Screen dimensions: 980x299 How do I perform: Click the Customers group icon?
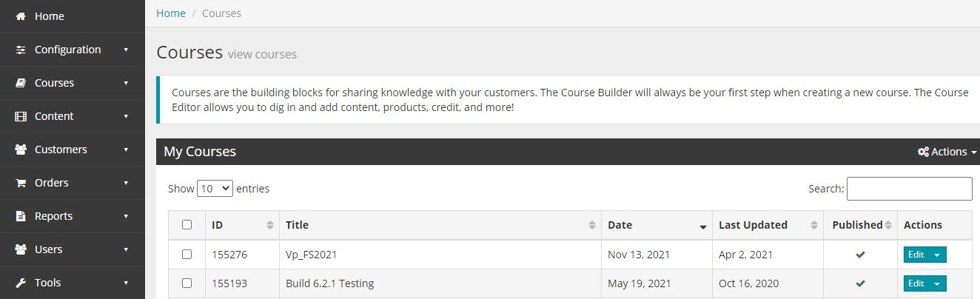point(21,149)
